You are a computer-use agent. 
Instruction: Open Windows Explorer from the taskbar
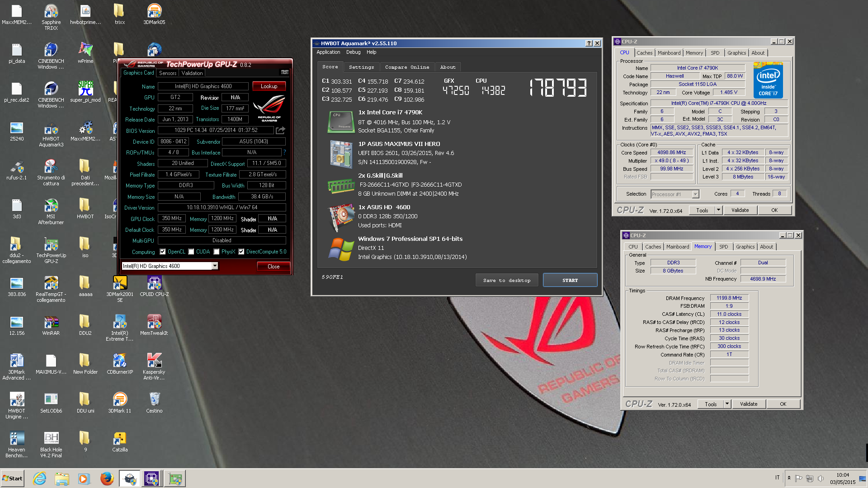click(x=62, y=479)
